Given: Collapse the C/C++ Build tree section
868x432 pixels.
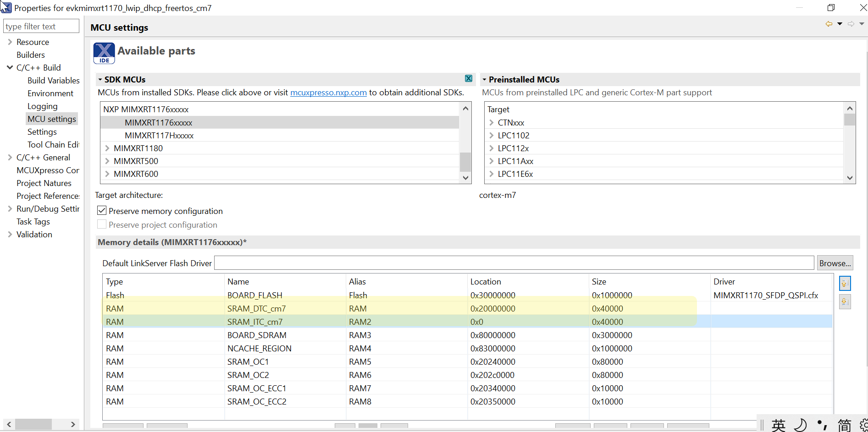Looking at the screenshot, I should [10, 67].
